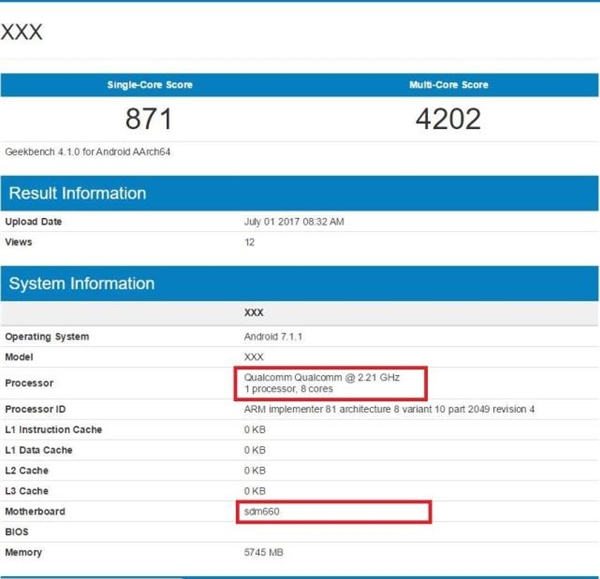Select the 5745 MB memory value
600x579 pixels.
[x=264, y=552]
